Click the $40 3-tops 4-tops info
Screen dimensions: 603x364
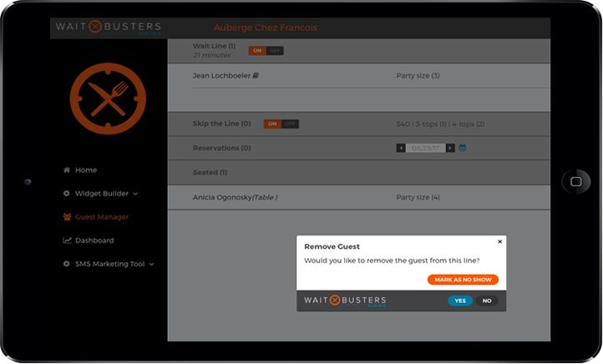(x=440, y=124)
